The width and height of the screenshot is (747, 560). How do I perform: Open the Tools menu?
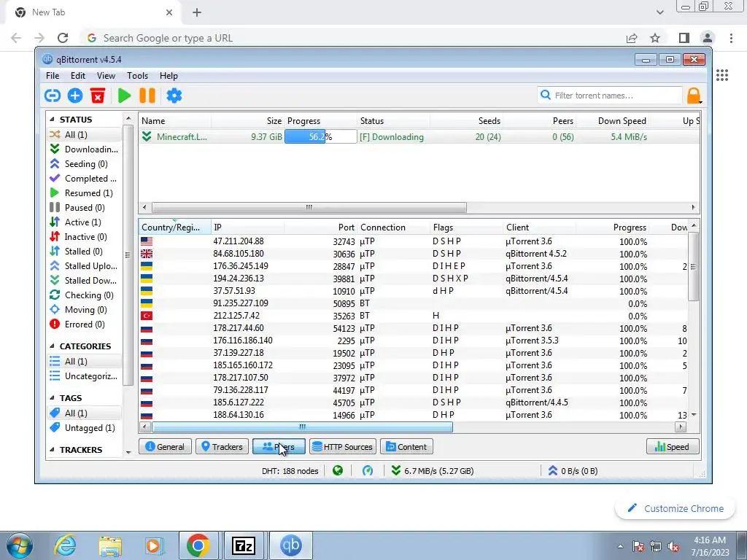click(137, 76)
